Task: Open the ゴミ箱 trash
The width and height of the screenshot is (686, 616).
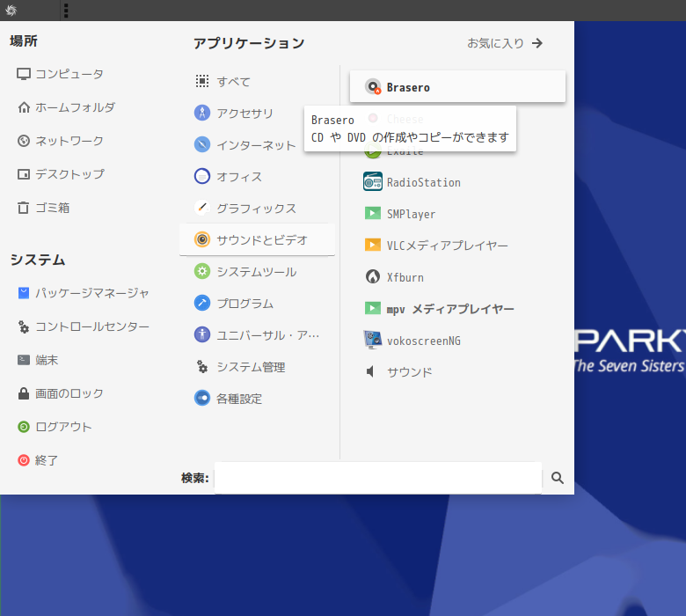Action: tap(43, 208)
